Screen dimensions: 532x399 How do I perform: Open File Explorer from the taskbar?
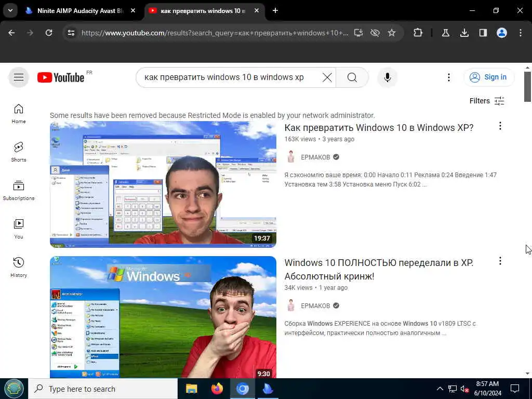tap(191, 389)
